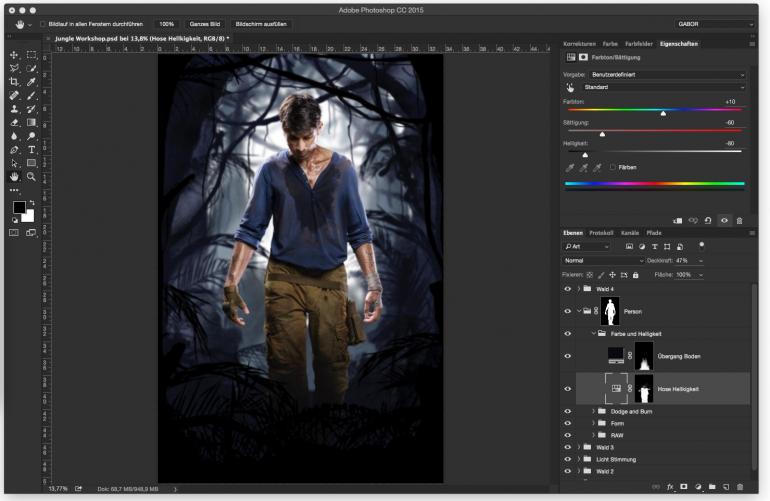Click the targeted adjustment hand tool
Image resolution: width=770 pixels, height=501 pixels.
[570, 87]
